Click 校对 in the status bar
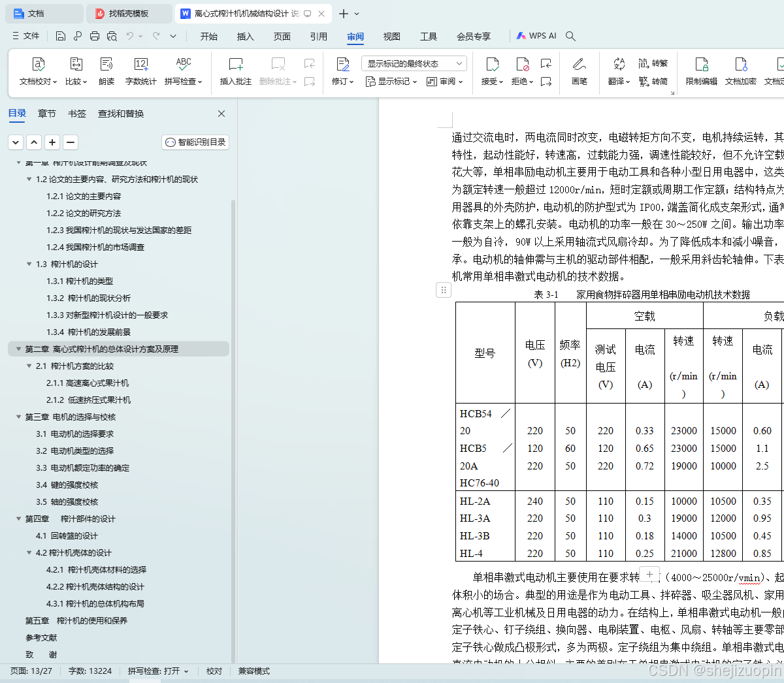Image resolution: width=784 pixels, height=683 pixels. click(214, 671)
